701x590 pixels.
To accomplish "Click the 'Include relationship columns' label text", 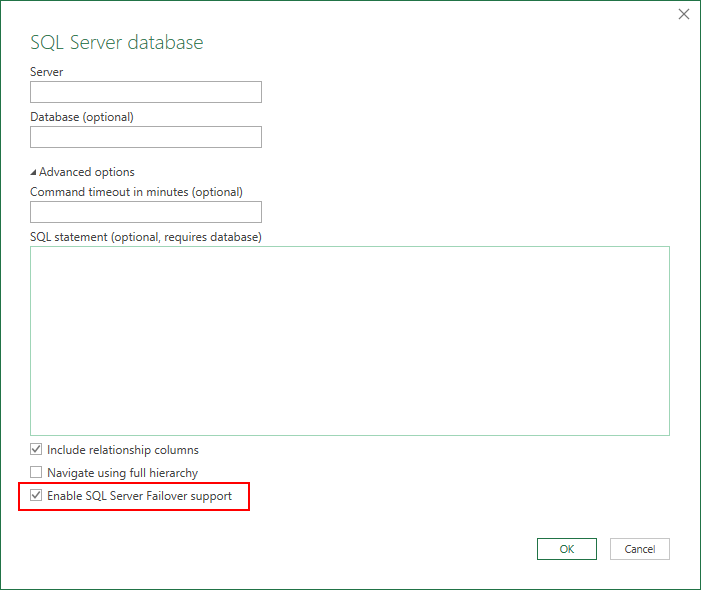I will [122, 450].
